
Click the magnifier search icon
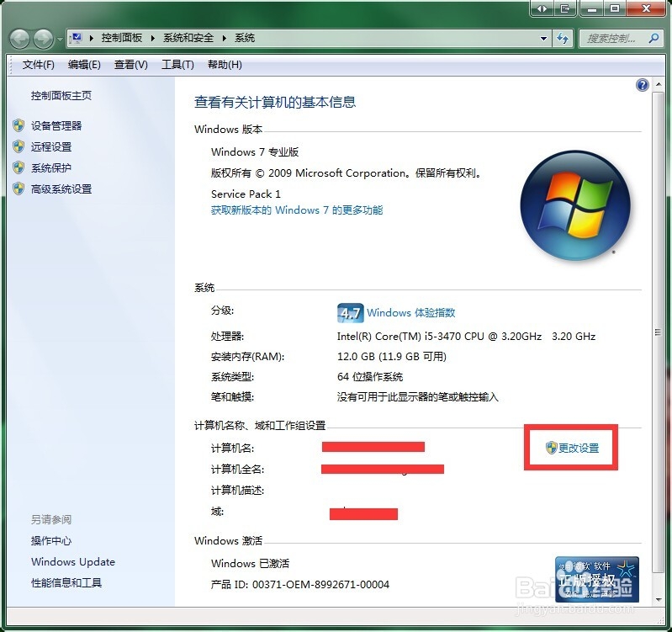click(653, 38)
